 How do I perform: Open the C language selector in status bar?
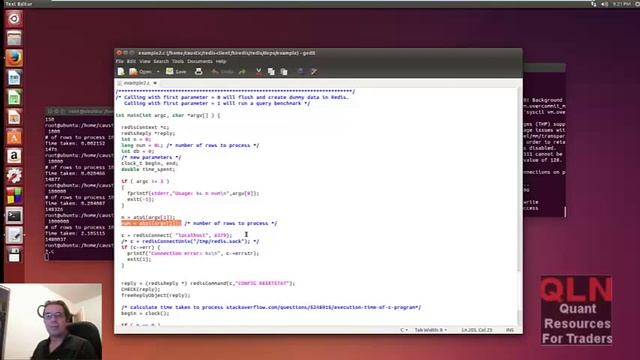coord(404,330)
